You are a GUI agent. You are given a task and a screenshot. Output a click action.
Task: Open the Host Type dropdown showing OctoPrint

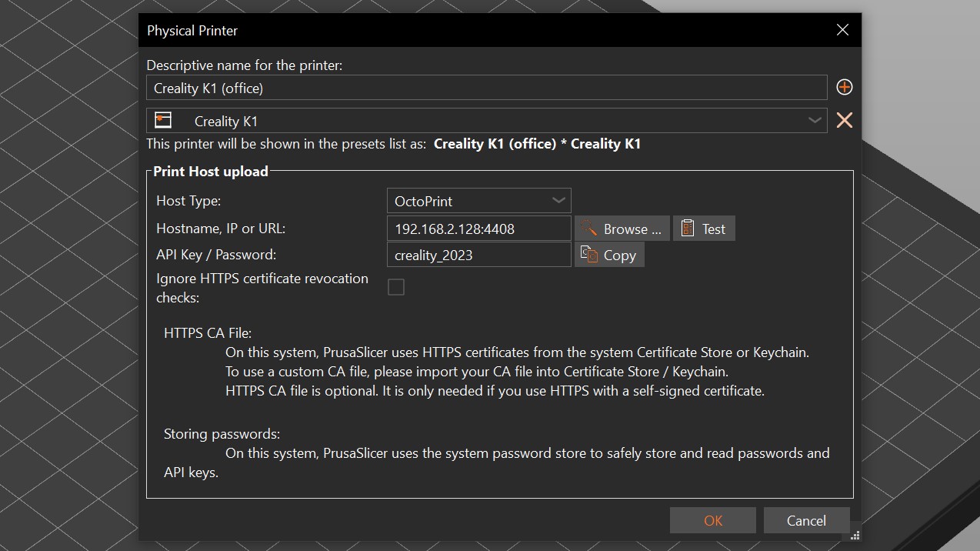[478, 201]
